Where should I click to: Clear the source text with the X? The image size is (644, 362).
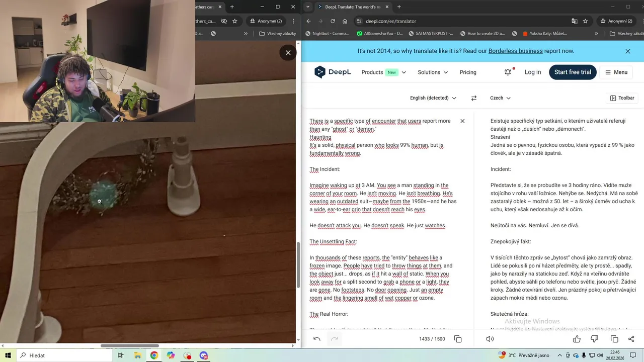click(462, 121)
